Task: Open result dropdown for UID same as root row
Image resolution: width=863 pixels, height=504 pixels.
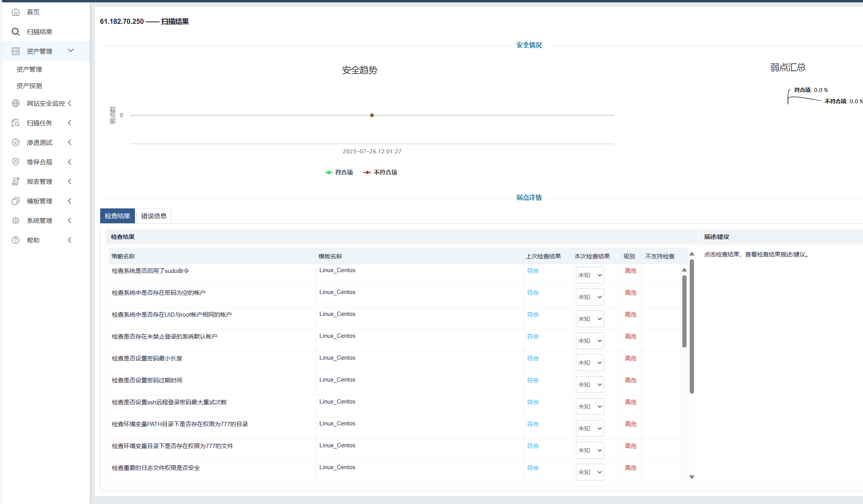Action: click(x=590, y=319)
